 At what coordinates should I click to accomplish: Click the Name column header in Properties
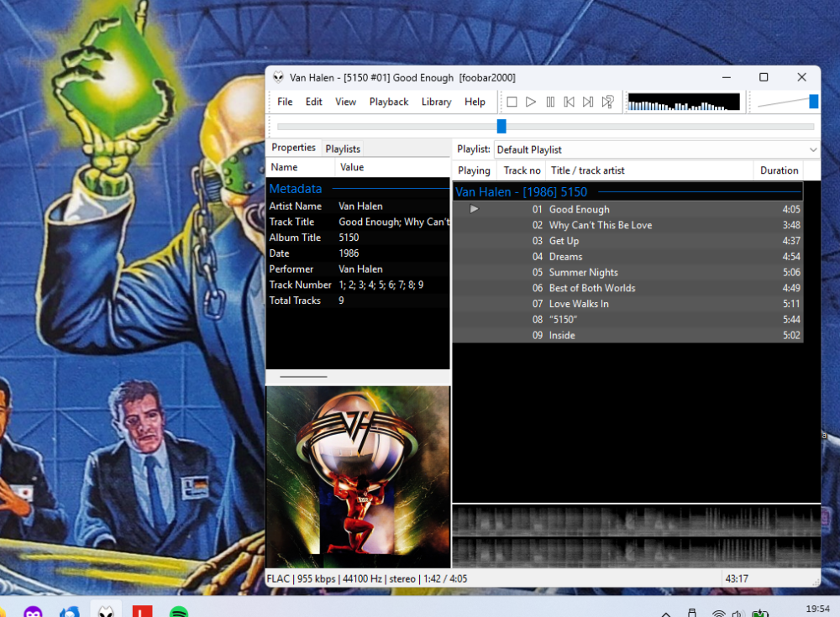301,167
